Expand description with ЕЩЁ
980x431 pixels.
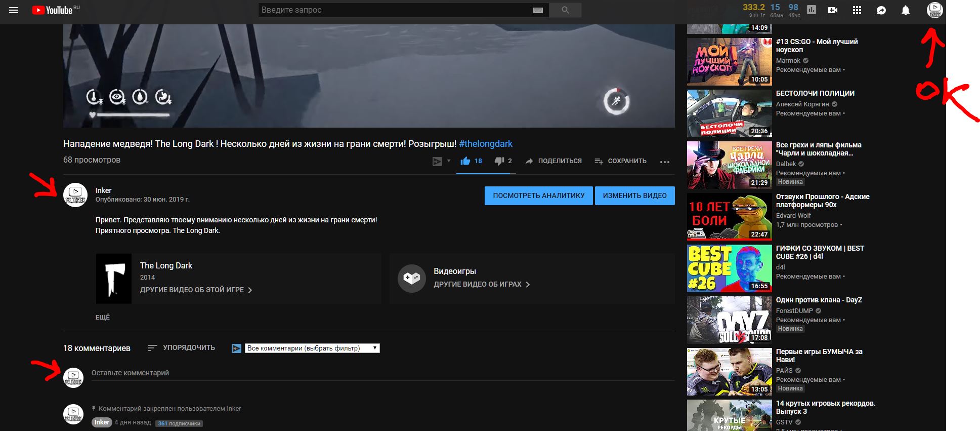coord(103,317)
